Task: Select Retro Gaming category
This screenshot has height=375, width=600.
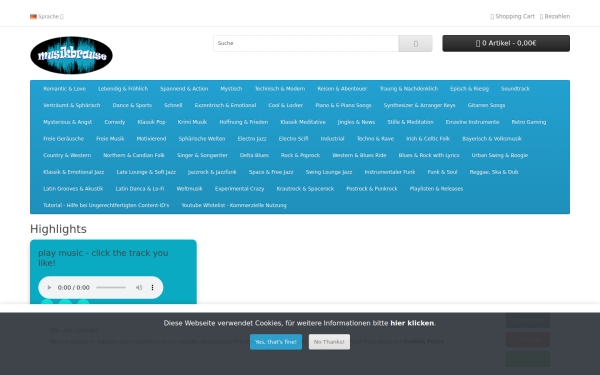Action: tap(528, 122)
